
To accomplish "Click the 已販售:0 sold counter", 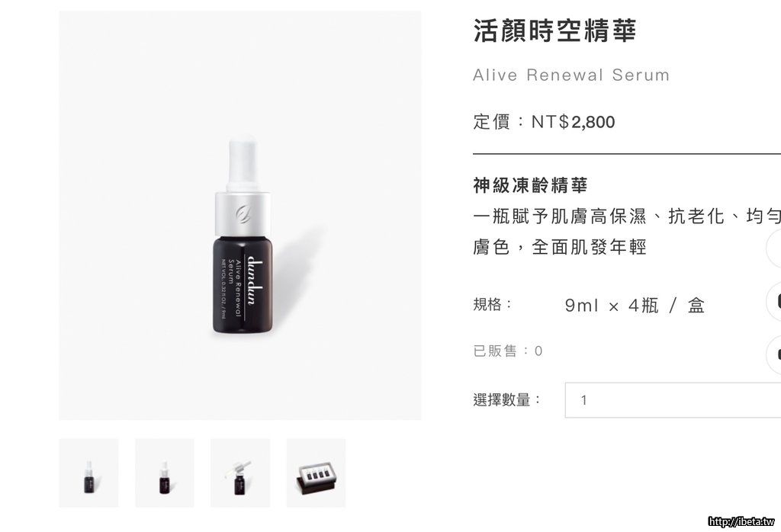I will coord(507,351).
